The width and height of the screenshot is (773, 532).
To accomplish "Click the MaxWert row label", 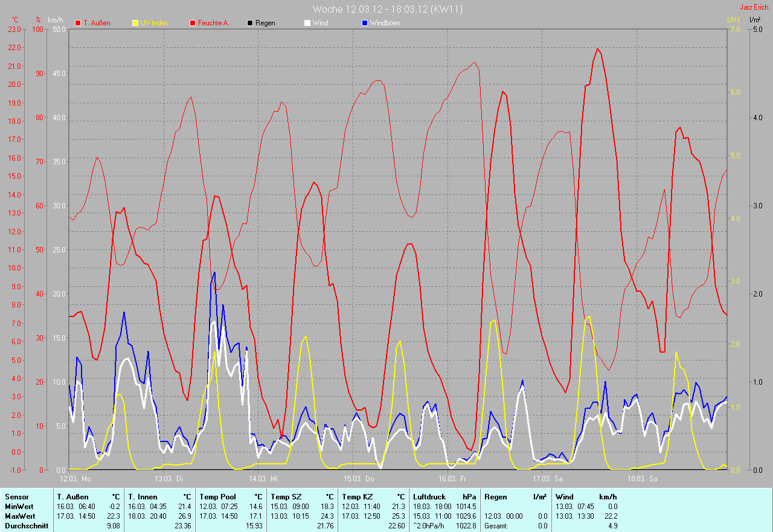I will [19, 516].
